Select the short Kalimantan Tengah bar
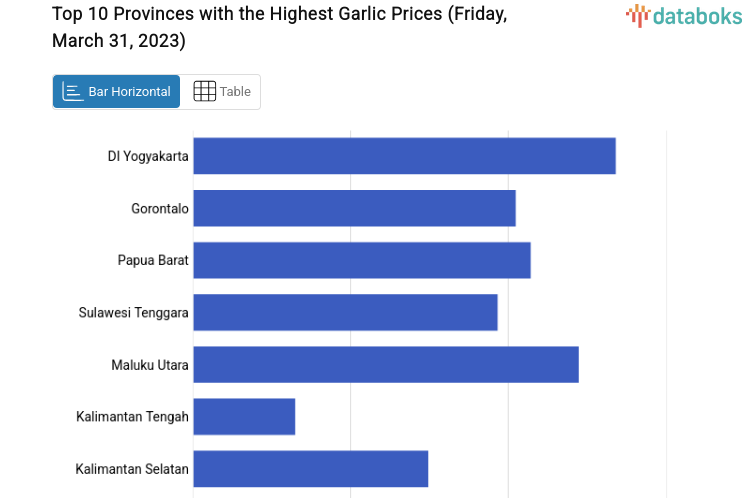The height and width of the screenshot is (498, 753). (x=244, y=416)
